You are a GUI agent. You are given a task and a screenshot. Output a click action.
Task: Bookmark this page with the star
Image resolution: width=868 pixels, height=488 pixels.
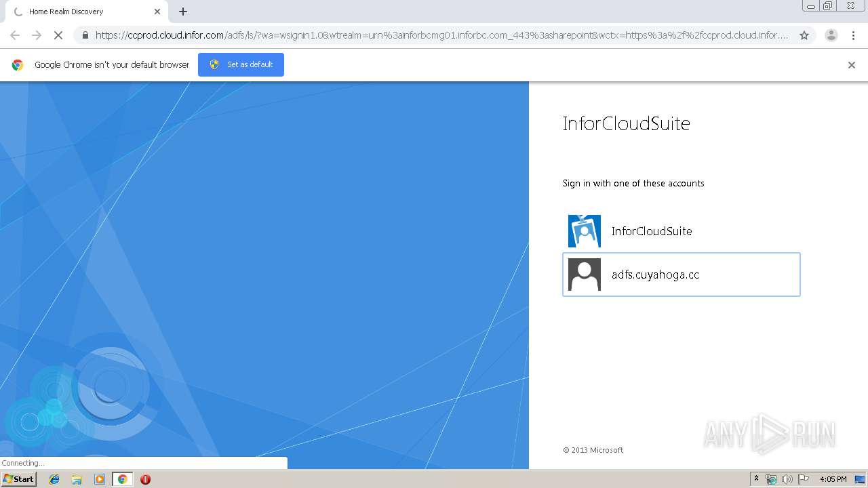click(x=804, y=35)
